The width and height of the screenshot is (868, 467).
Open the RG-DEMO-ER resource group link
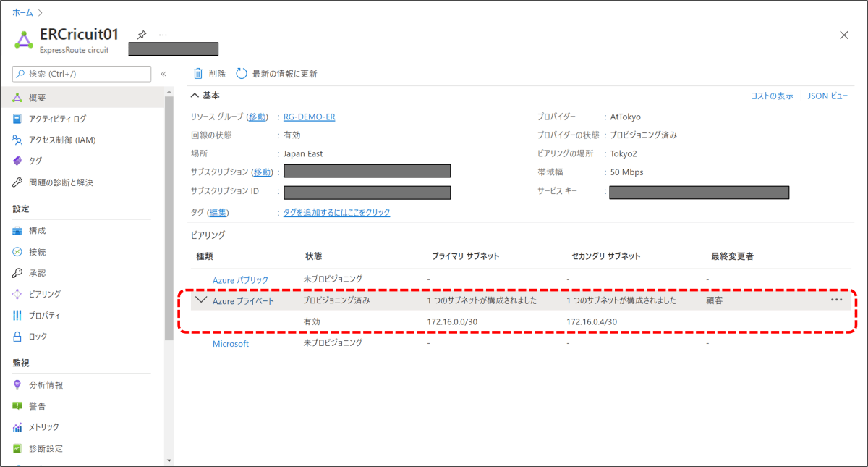(x=309, y=117)
